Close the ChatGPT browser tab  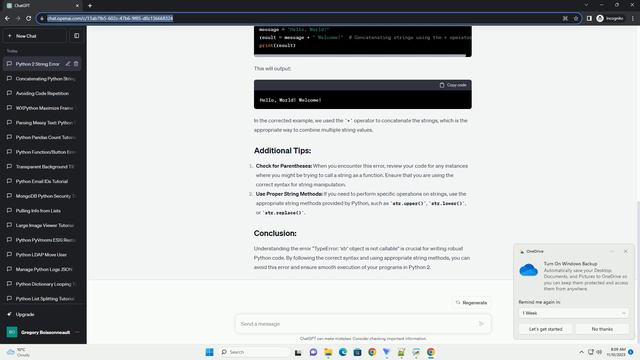click(x=77, y=6)
